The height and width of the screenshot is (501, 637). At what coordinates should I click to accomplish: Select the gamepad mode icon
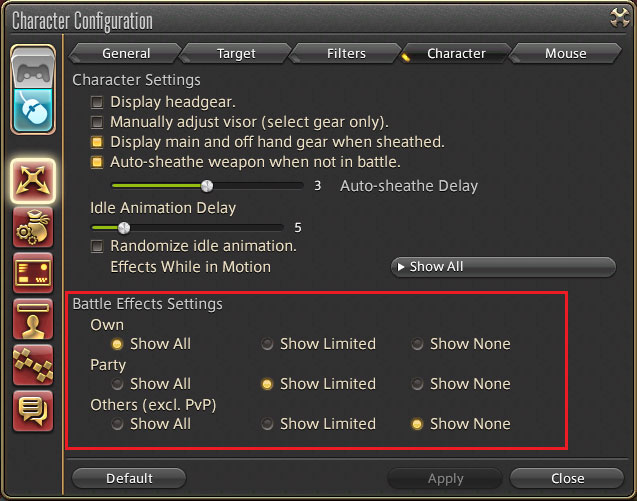pos(33,69)
